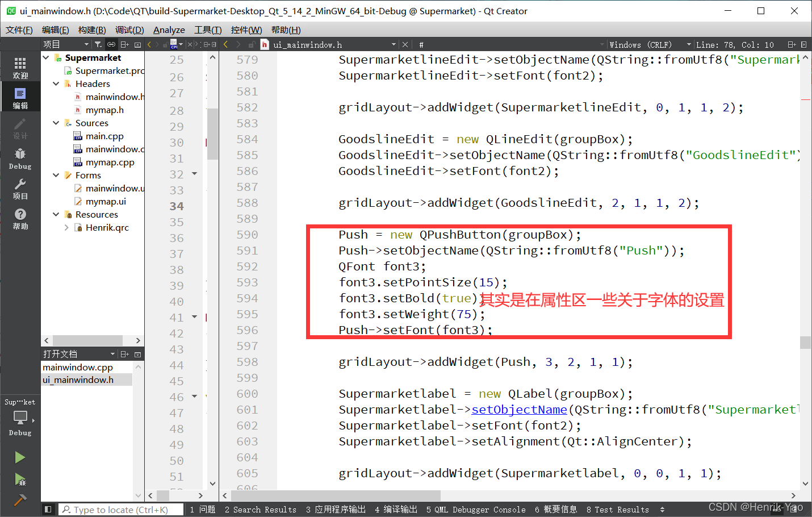Viewport: 812px width, 517px height.
Task: Open mymap.h header file
Action: coord(104,110)
